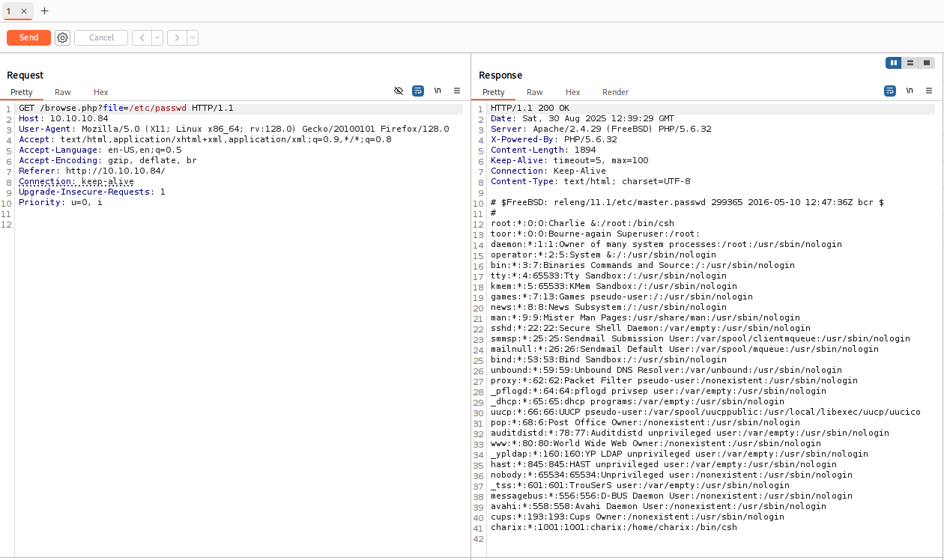Add a new Repeater tab

click(x=44, y=11)
